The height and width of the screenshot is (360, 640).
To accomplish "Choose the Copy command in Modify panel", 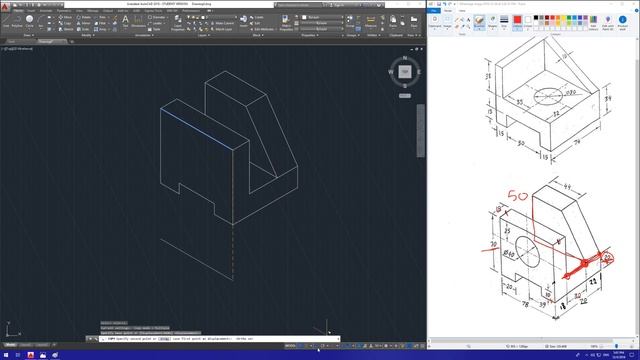I will pyautogui.click(x=65, y=23).
